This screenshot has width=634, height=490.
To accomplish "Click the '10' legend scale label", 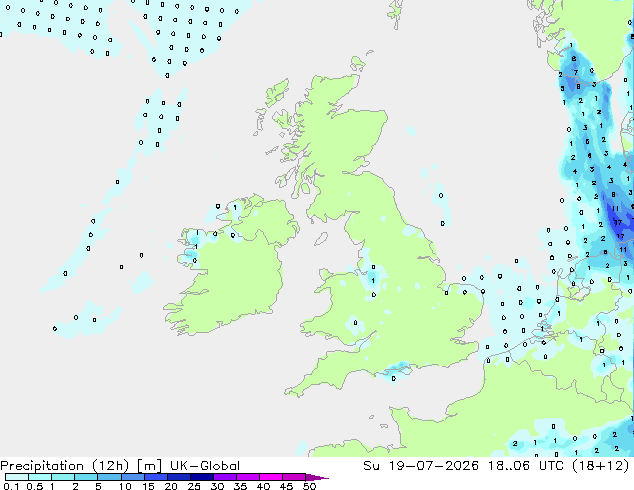I will 125,486.
